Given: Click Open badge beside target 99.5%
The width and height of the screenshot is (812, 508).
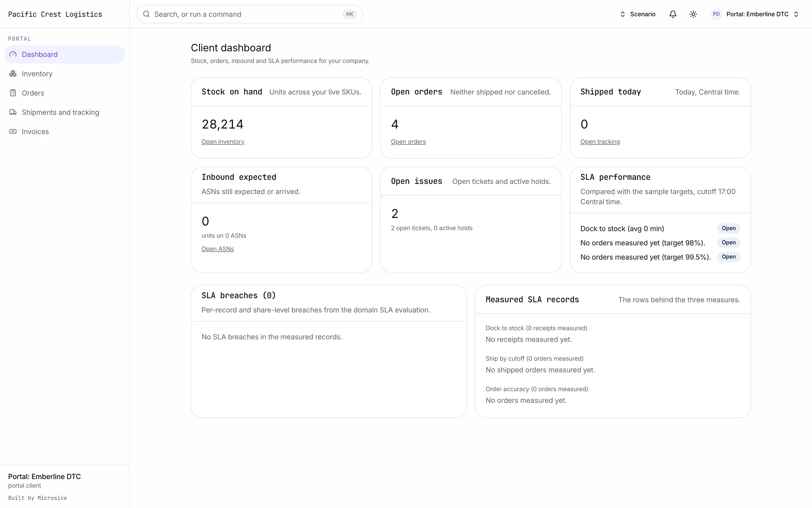Looking at the screenshot, I should (x=729, y=257).
